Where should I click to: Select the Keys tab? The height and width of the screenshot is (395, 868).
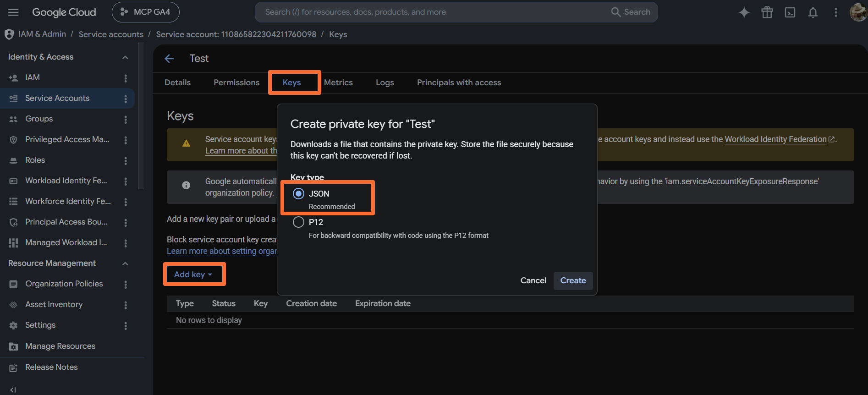(291, 82)
